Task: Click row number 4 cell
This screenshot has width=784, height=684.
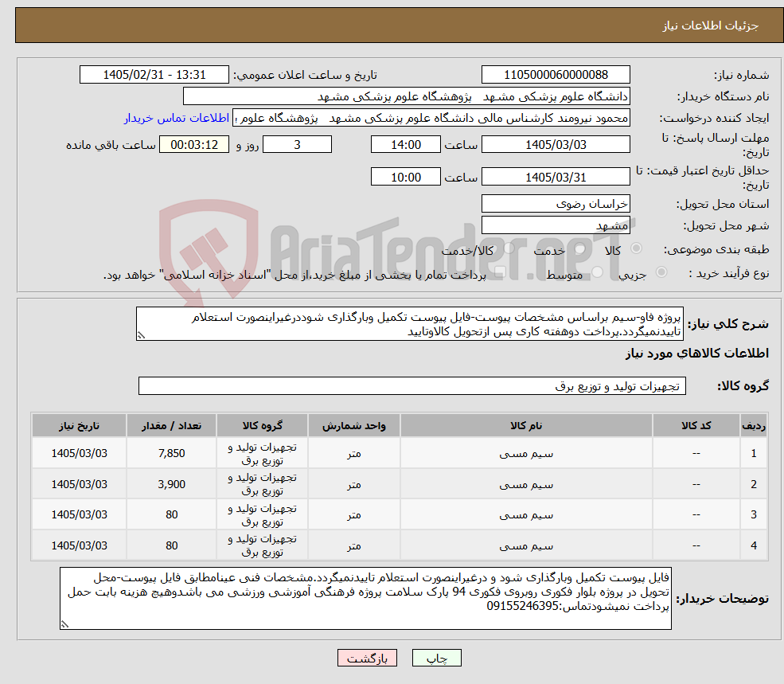Action: tap(754, 545)
